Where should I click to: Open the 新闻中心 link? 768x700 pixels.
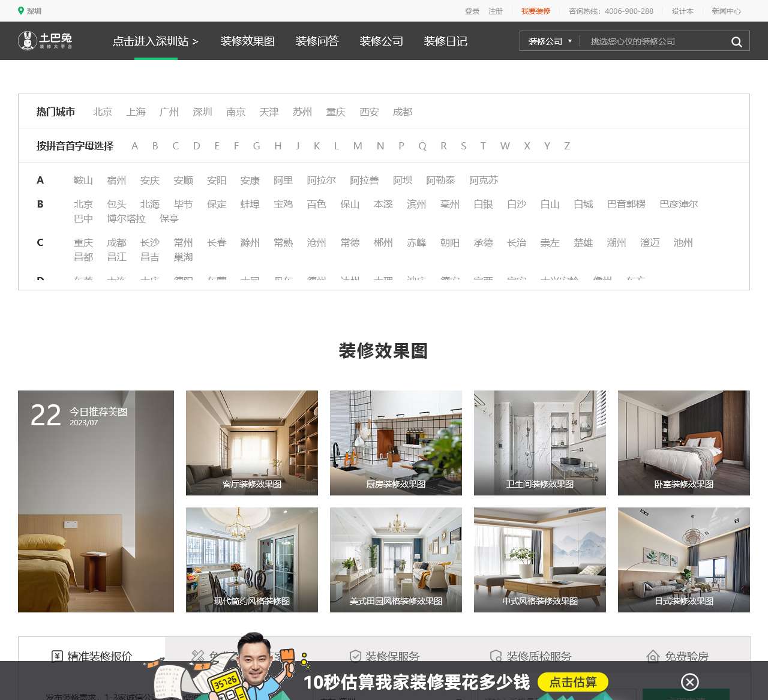click(x=727, y=11)
